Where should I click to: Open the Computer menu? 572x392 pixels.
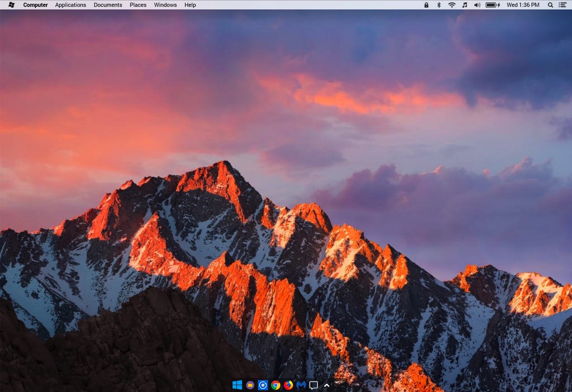[35, 5]
